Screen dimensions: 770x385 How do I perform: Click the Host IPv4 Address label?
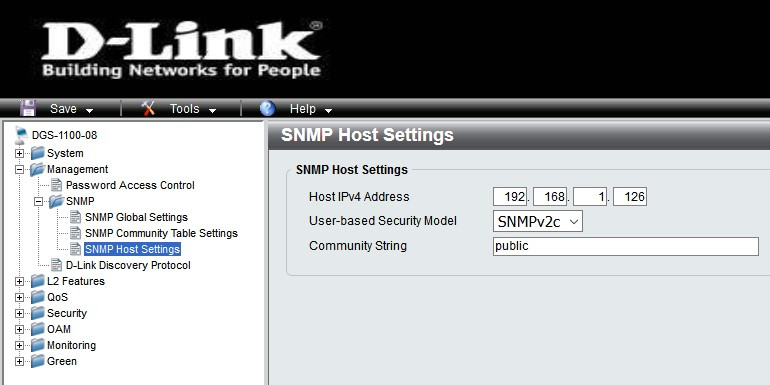click(359, 197)
